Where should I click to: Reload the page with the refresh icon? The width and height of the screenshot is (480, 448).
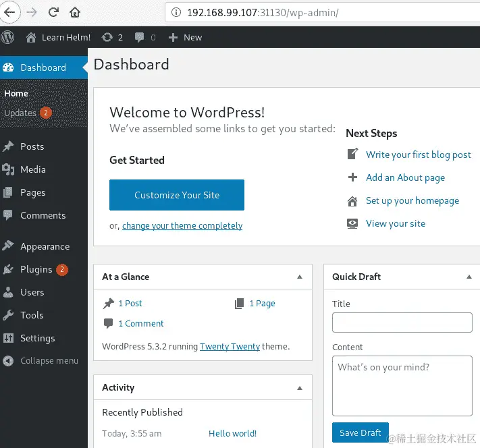point(53,12)
